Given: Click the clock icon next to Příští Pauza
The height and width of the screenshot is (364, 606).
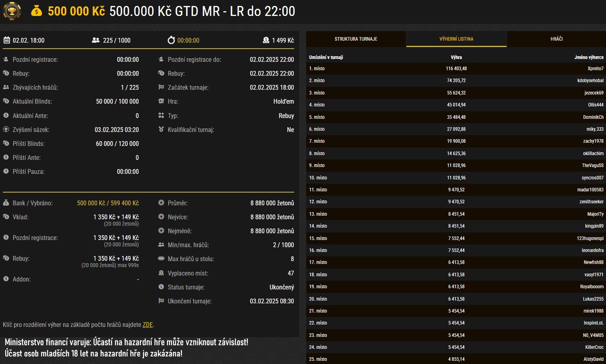Looking at the screenshot, I should pos(6,171).
